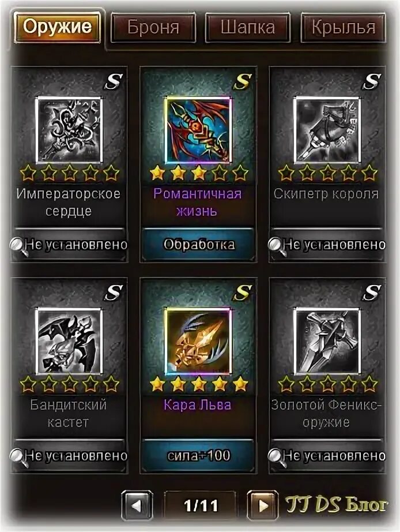This screenshot has height=532, width=400.
Task: Select the Бандитский кастет weapon icon
Action: click(x=69, y=341)
